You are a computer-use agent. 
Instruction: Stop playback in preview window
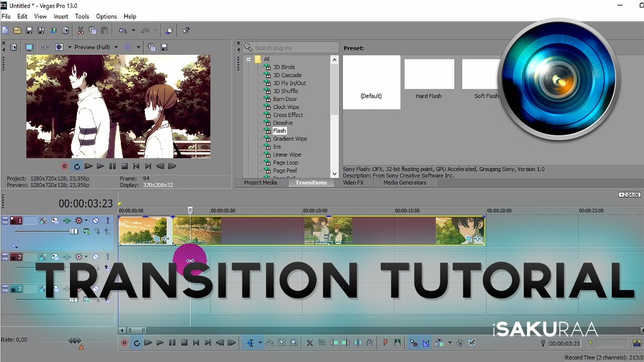pyautogui.click(x=124, y=166)
